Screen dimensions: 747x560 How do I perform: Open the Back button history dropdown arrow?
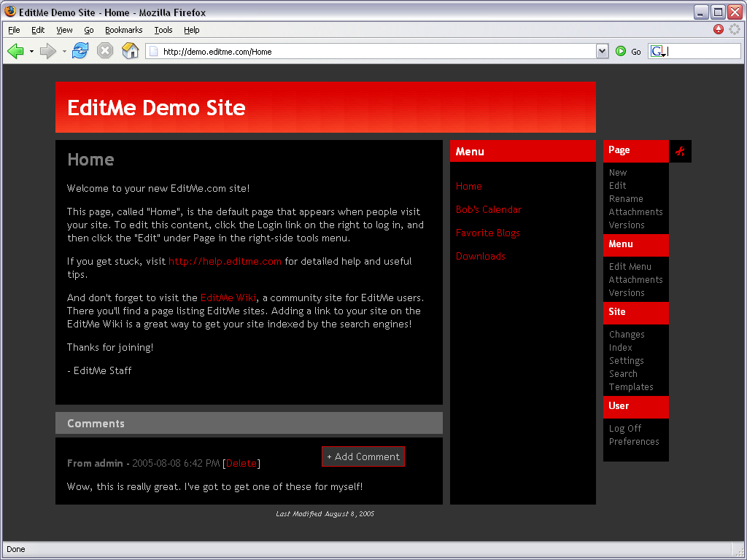pyautogui.click(x=31, y=52)
